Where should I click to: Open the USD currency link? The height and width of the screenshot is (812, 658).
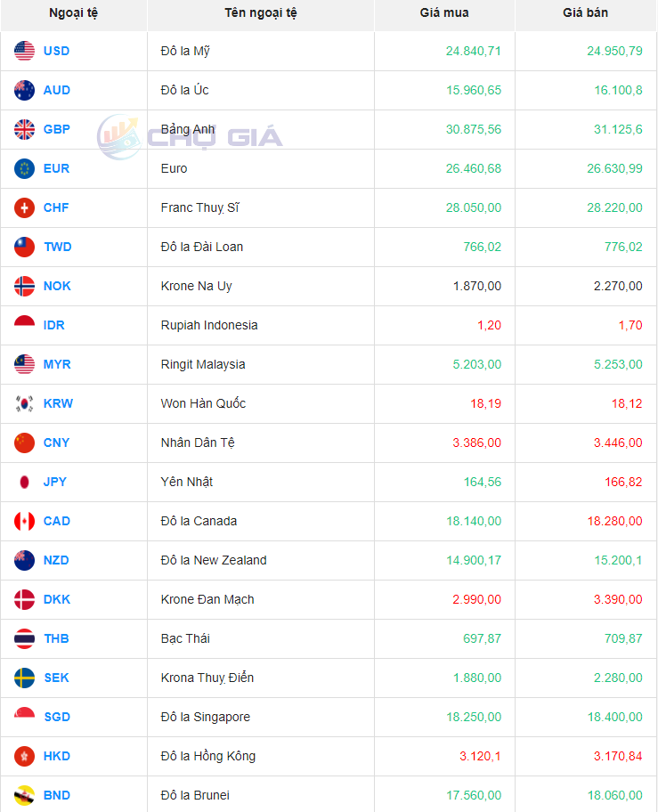click(56, 52)
